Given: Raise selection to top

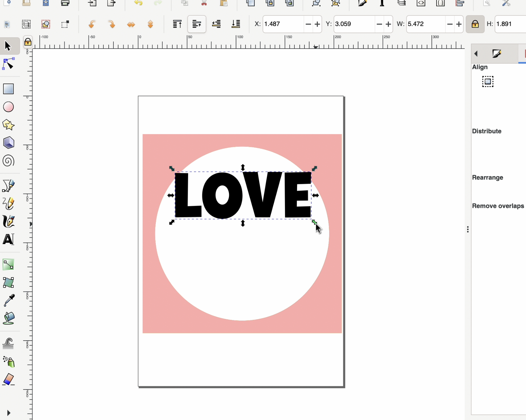Looking at the screenshot, I should tap(177, 24).
